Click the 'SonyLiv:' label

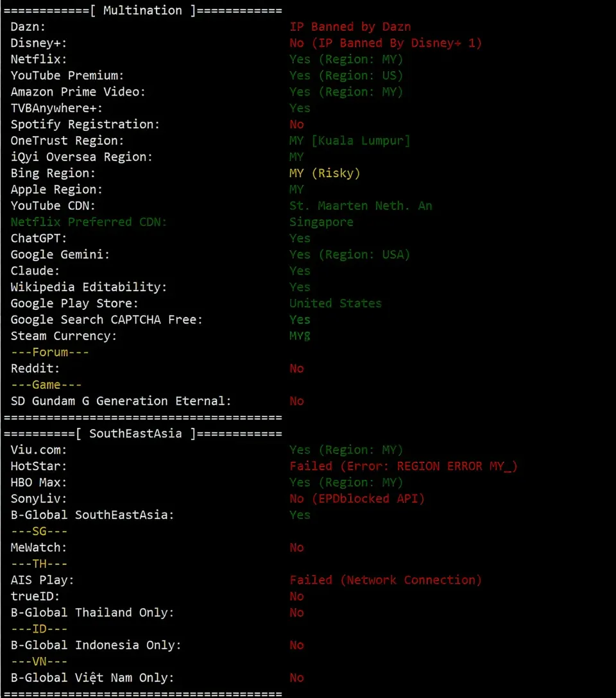click(x=38, y=498)
